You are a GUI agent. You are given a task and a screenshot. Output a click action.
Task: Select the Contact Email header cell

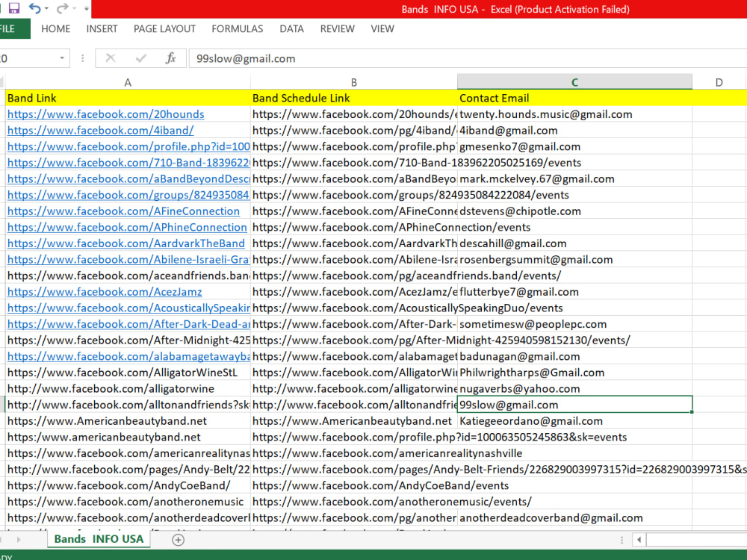574,98
